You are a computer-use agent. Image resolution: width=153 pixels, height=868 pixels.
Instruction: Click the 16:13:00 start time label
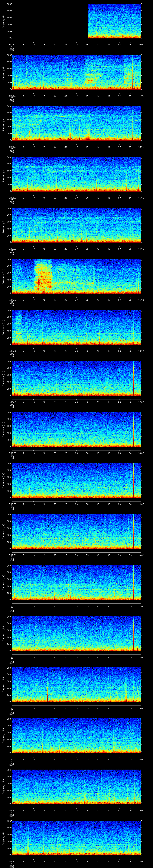coord(12,249)
